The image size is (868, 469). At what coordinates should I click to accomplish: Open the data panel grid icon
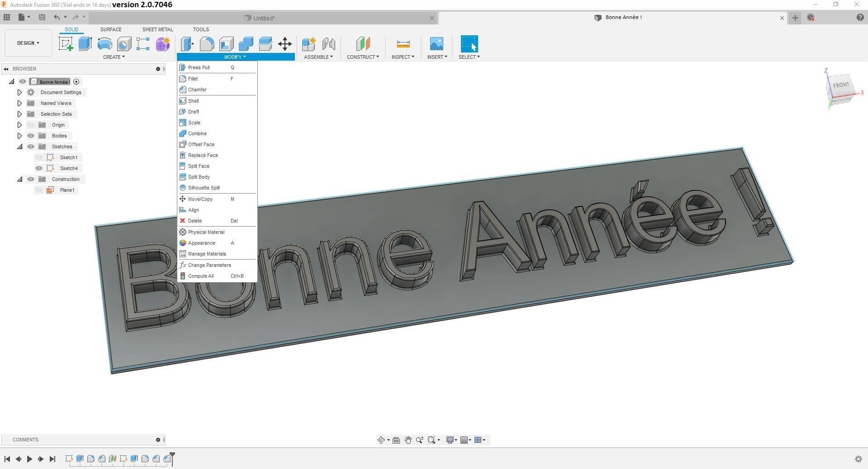coord(7,17)
